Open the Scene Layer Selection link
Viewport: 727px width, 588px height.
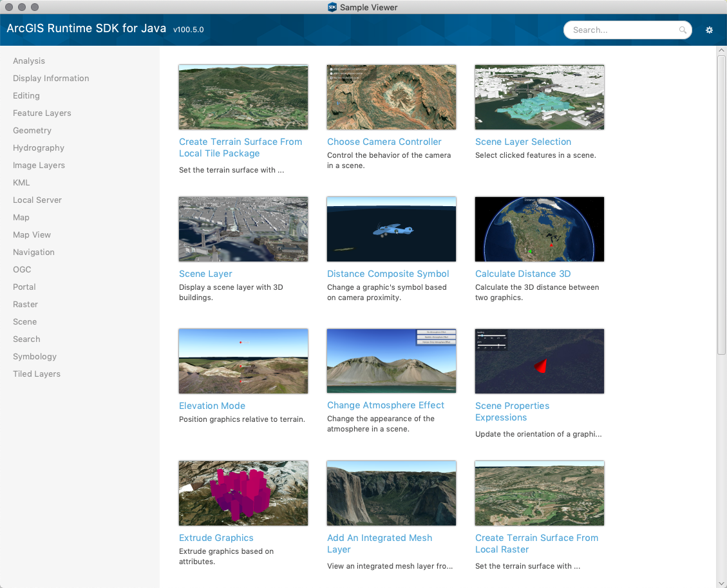click(x=523, y=142)
